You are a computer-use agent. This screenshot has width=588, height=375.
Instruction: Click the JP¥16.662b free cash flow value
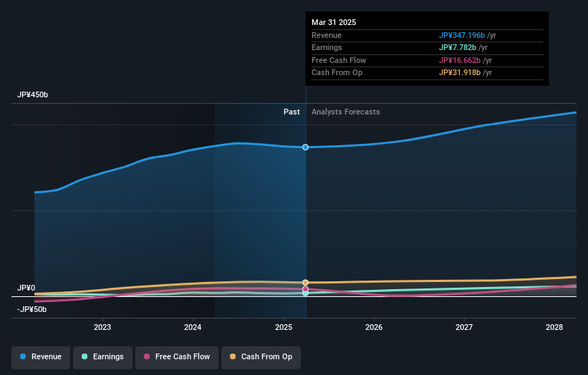point(460,60)
